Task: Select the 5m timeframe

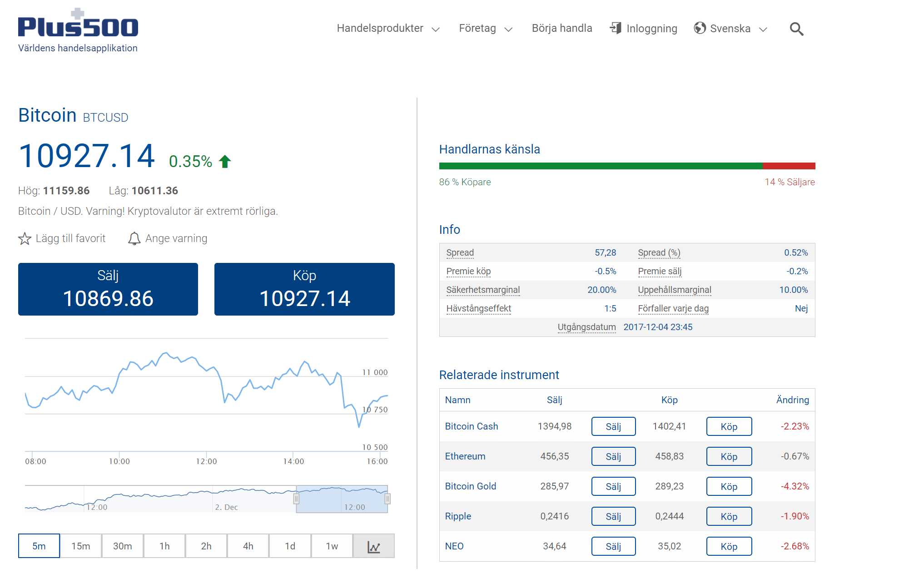Action: tap(39, 546)
